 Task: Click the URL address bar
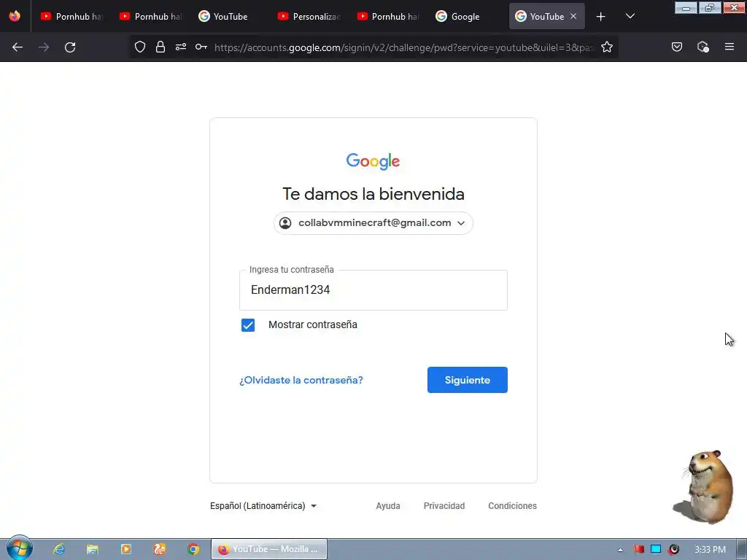point(404,47)
